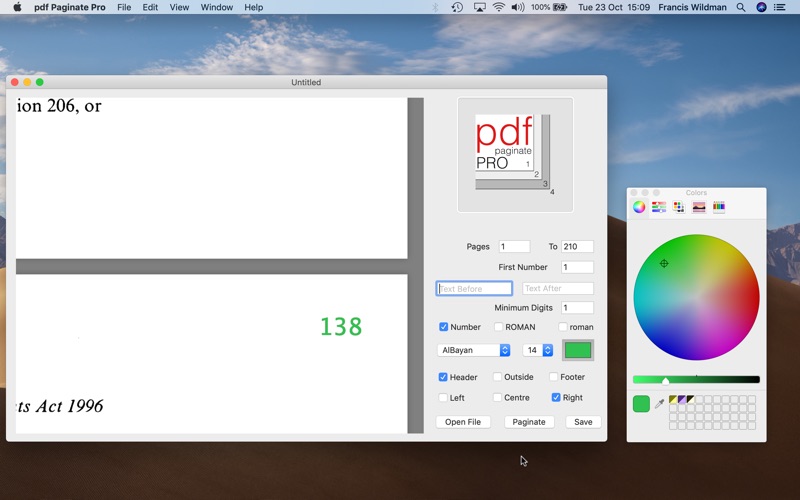Click the green text colour well

[578, 350]
